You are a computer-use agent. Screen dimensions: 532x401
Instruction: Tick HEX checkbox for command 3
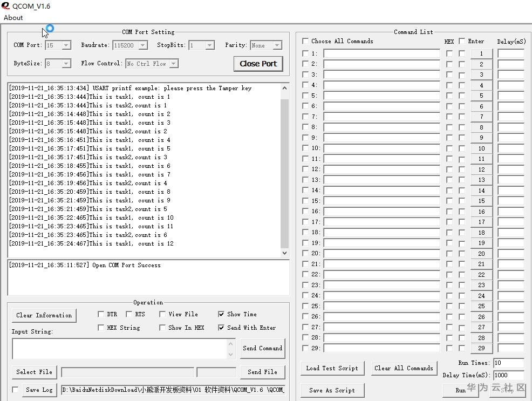coord(449,74)
